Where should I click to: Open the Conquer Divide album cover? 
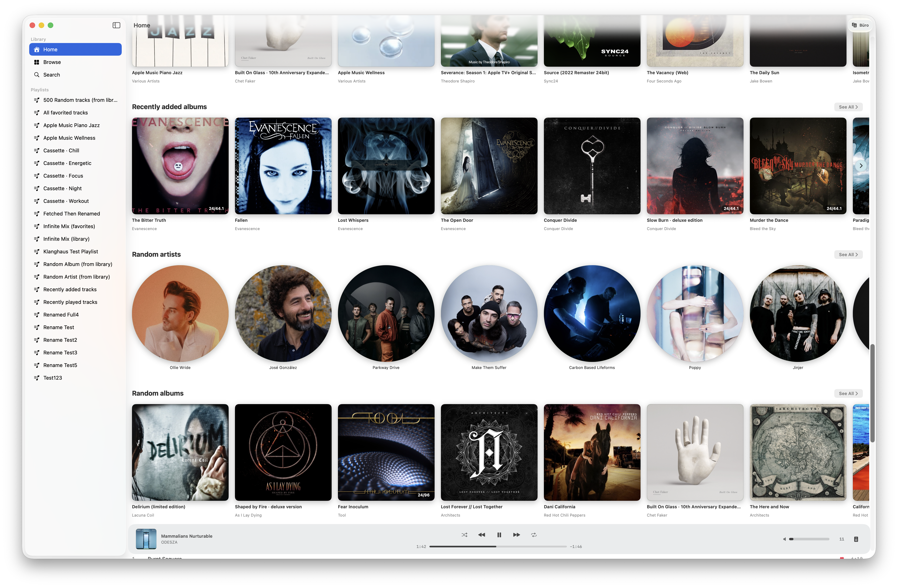click(x=592, y=166)
